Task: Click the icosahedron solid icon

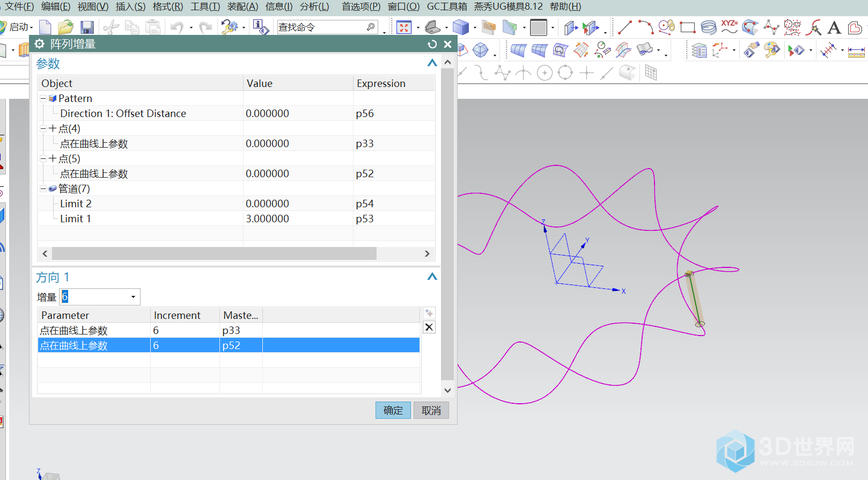Action: [481, 51]
